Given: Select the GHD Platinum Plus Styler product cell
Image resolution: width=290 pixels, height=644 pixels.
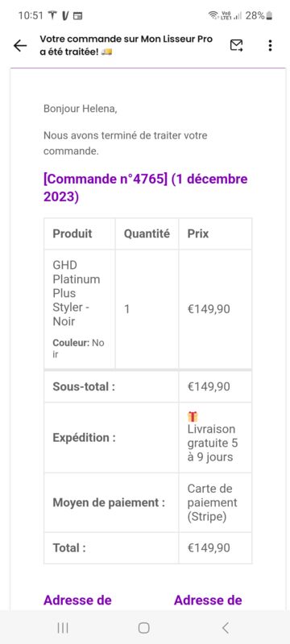Looking at the screenshot, I should 80,309.
